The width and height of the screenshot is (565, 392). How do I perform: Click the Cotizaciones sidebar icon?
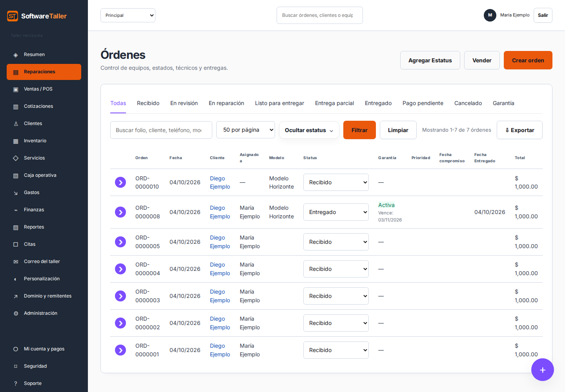pos(16,107)
